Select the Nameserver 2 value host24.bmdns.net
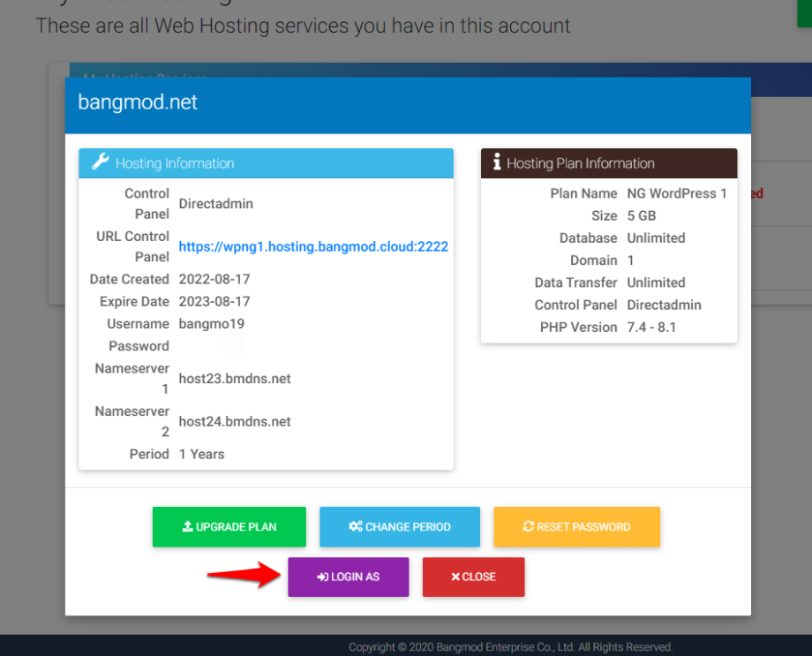This screenshot has width=812, height=656. pyautogui.click(x=234, y=421)
